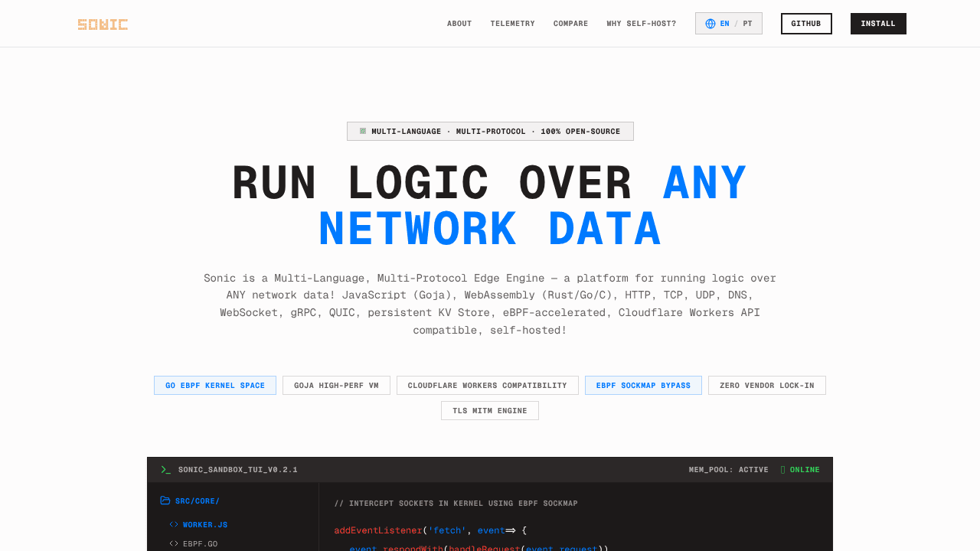The height and width of the screenshot is (551, 980).
Task: Select ZERO VENDOR LOCK-IN tag
Action: click(767, 386)
